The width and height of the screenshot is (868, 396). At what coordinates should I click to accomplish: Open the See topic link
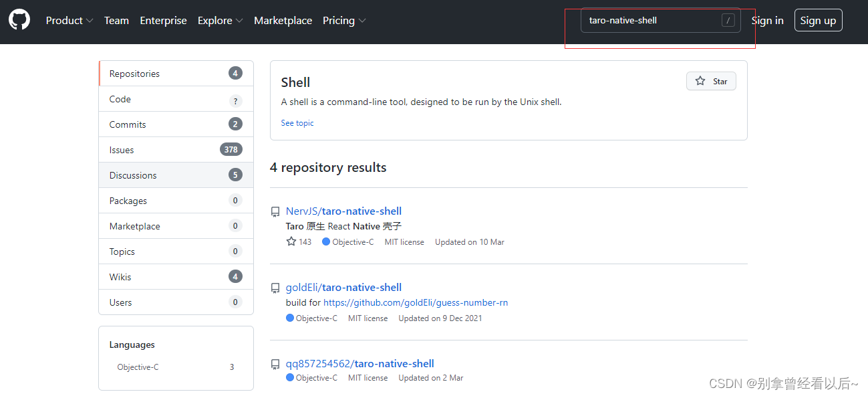pos(297,123)
